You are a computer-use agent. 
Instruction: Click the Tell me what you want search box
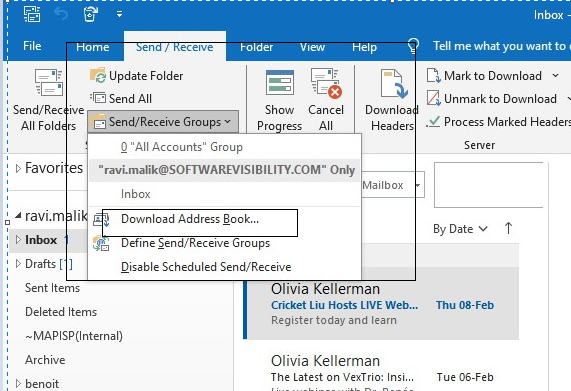click(502, 46)
